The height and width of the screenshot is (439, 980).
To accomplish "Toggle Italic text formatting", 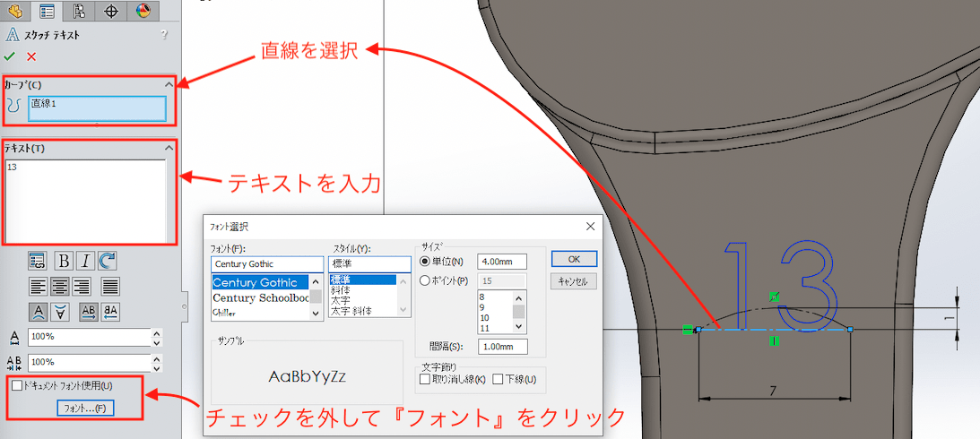I will click(x=85, y=261).
